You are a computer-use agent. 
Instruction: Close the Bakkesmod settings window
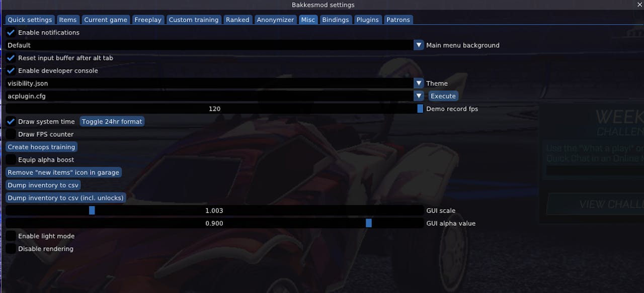click(x=639, y=5)
